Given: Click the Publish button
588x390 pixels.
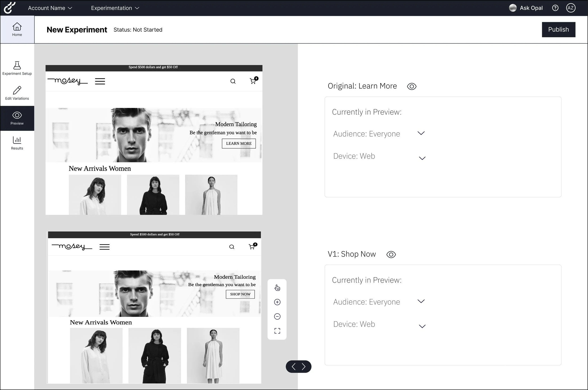Looking at the screenshot, I should point(558,30).
